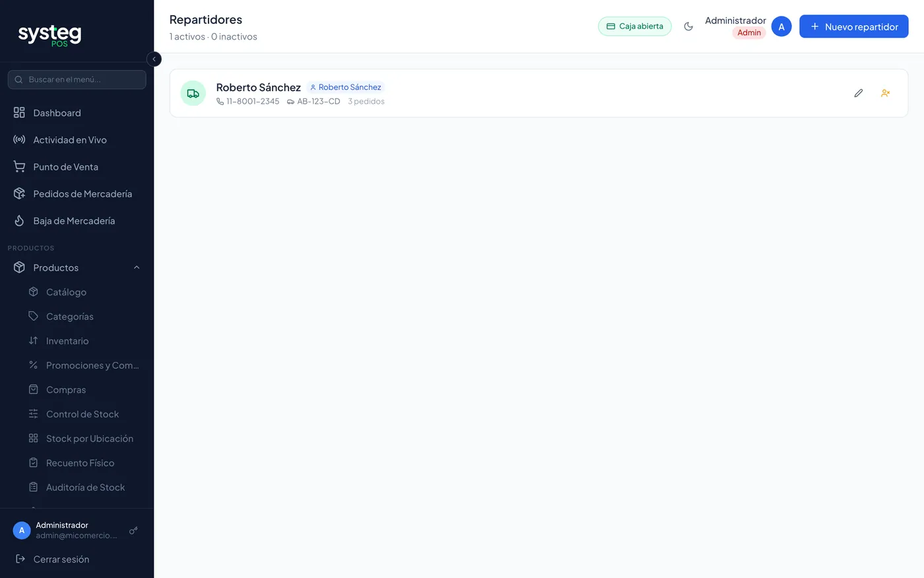Open Control de Stock
This screenshot has width=924, height=578.
pyautogui.click(x=84, y=414)
